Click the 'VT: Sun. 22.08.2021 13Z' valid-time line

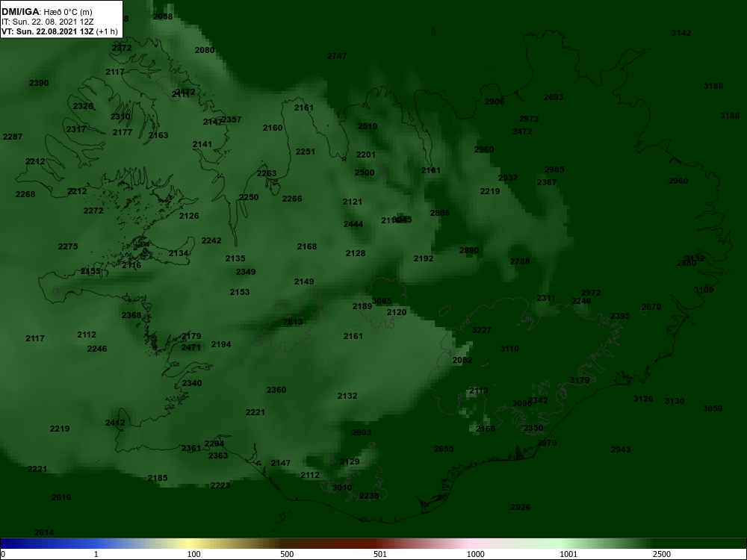point(48,32)
